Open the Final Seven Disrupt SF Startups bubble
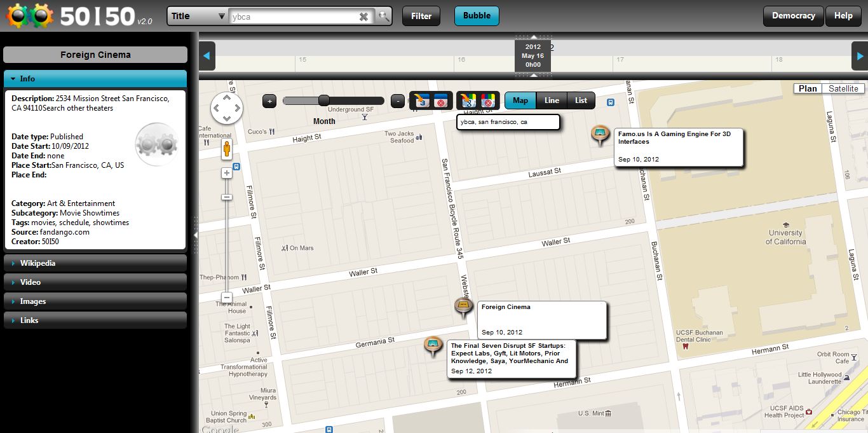 point(511,359)
